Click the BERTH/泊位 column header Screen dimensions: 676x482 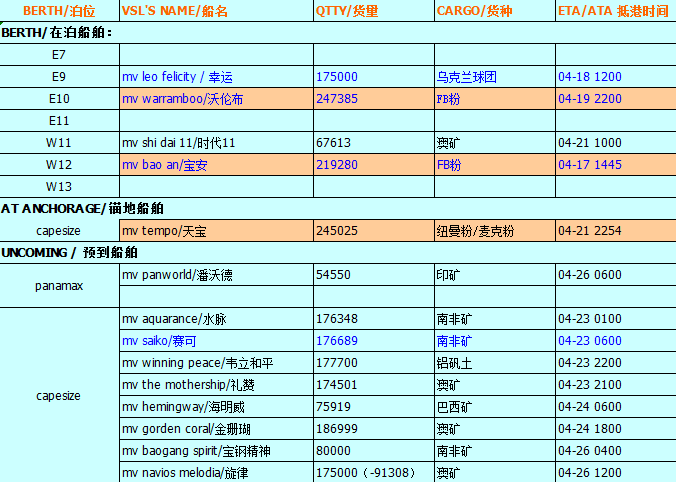click(59, 11)
